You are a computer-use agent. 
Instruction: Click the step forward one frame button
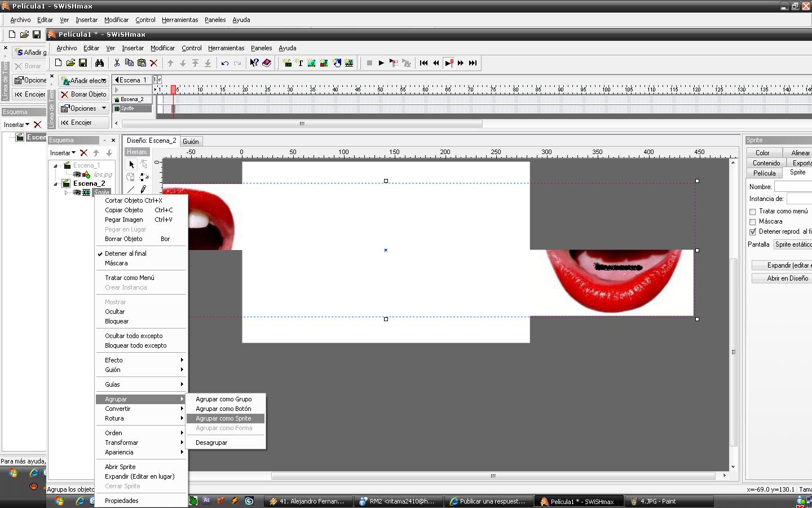point(461,63)
